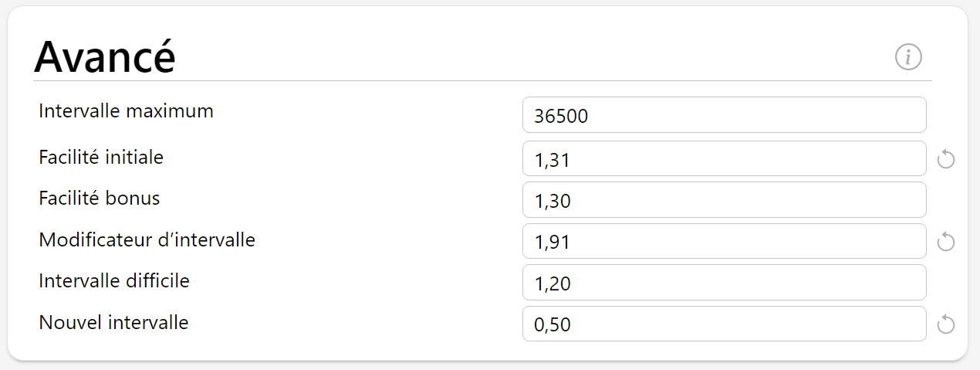Viewport: 980px width, 370px height.
Task: Click the Intervalle difficile field showing 1,20
Action: pos(724,283)
